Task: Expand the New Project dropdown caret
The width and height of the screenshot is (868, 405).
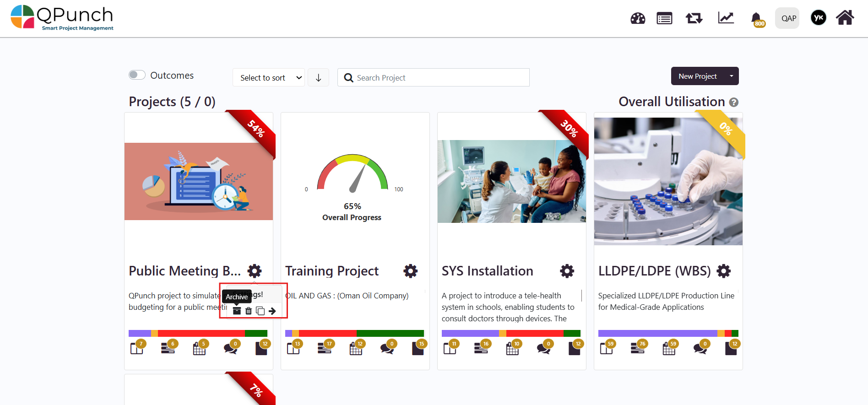Action: (x=732, y=76)
